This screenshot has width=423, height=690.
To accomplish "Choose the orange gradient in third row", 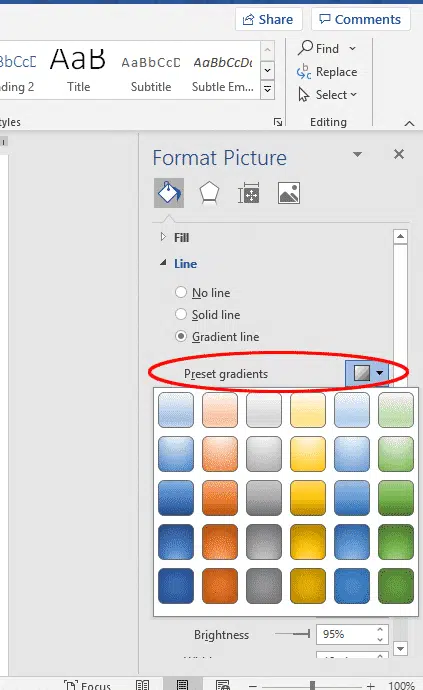I will point(220,498).
